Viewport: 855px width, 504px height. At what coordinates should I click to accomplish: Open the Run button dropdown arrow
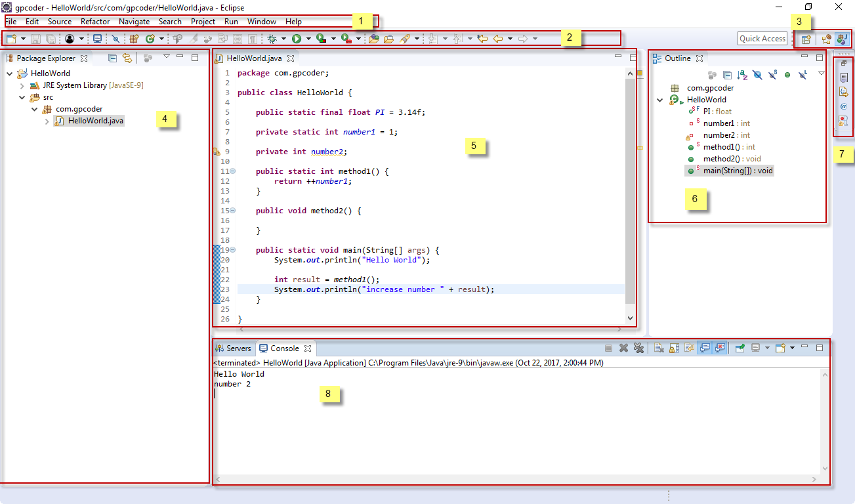pos(308,39)
